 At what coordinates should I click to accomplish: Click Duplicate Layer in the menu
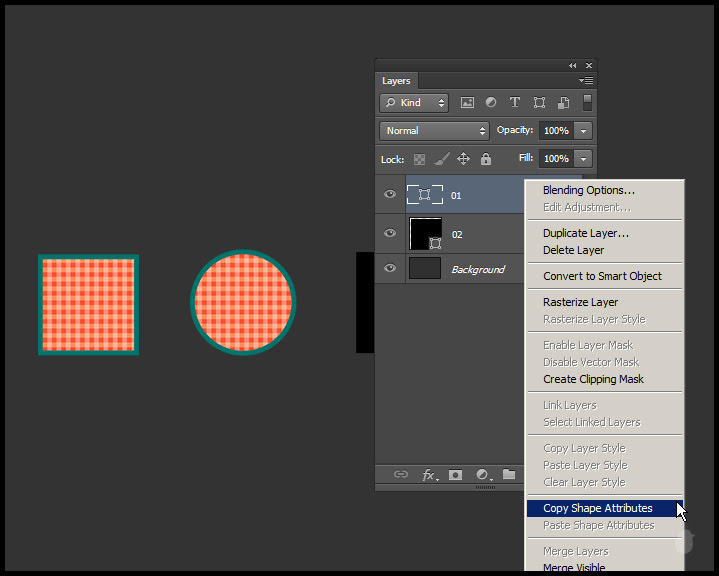click(586, 233)
